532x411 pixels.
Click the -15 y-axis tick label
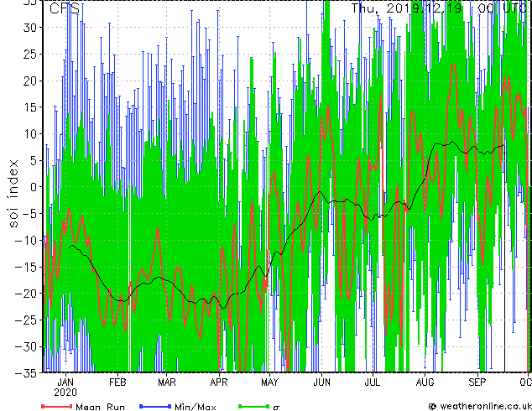click(27, 267)
